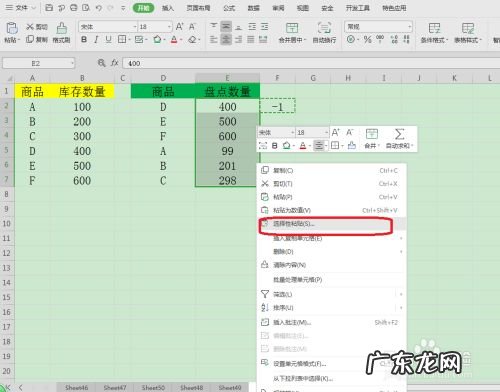
Task: Open the ribbon font size dropdown
Action: (170, 27)
